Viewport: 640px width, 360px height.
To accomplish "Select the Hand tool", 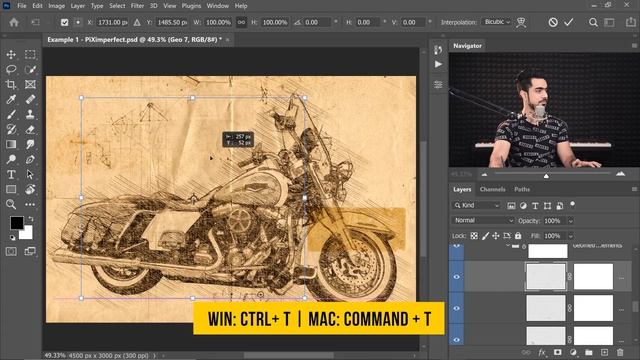I will point(30,189).
